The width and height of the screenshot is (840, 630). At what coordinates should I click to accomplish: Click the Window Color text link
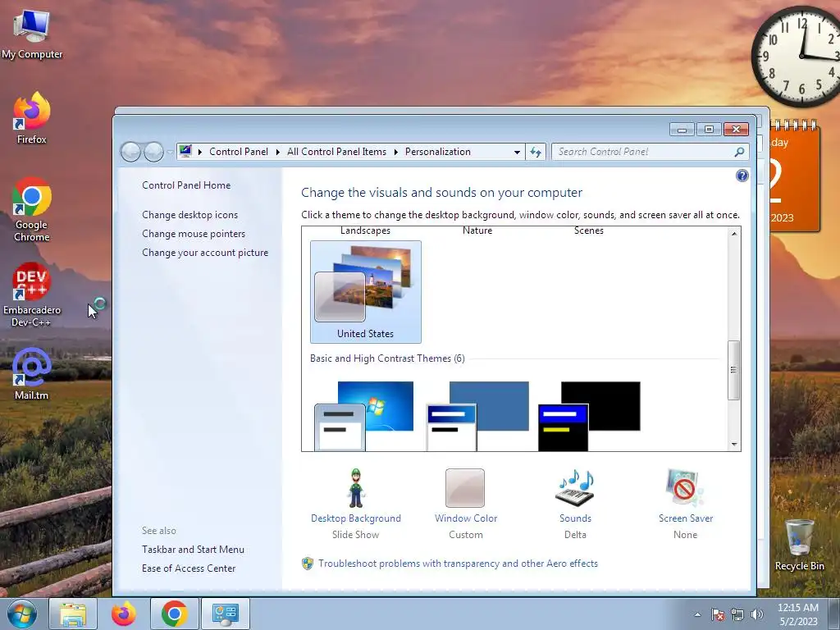click(x=466, y=518)
